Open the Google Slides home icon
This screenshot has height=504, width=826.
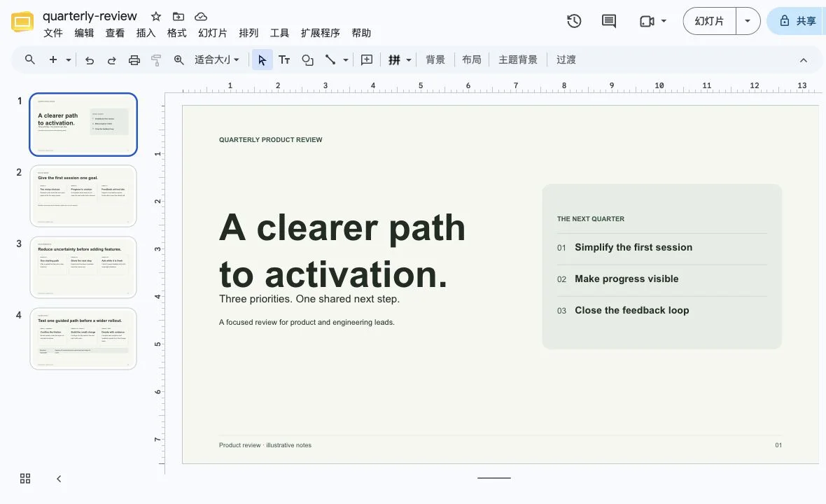point(22,22)
